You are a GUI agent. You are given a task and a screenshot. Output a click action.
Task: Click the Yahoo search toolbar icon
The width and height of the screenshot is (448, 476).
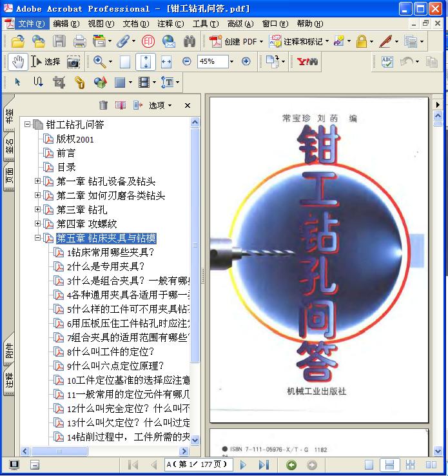pyautogui.click(x=307, y=62)
